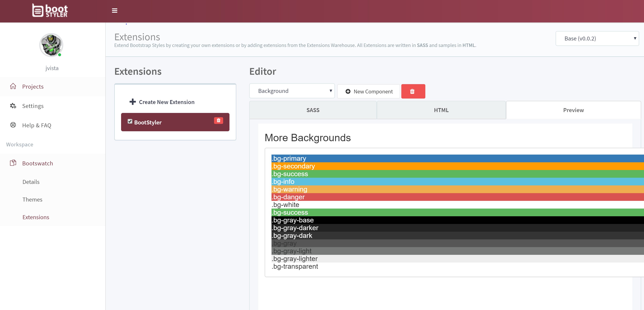Click the red delete component trash button
Image resolution: width=644 pixels, height=310 pixels.
tap(413, 92)
